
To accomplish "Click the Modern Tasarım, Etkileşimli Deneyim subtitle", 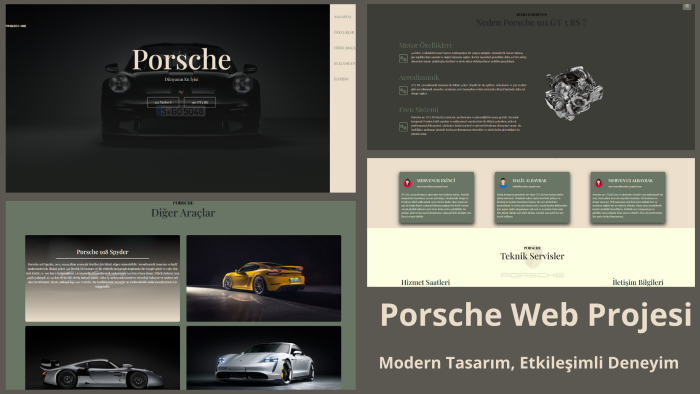I will [529, 362].
